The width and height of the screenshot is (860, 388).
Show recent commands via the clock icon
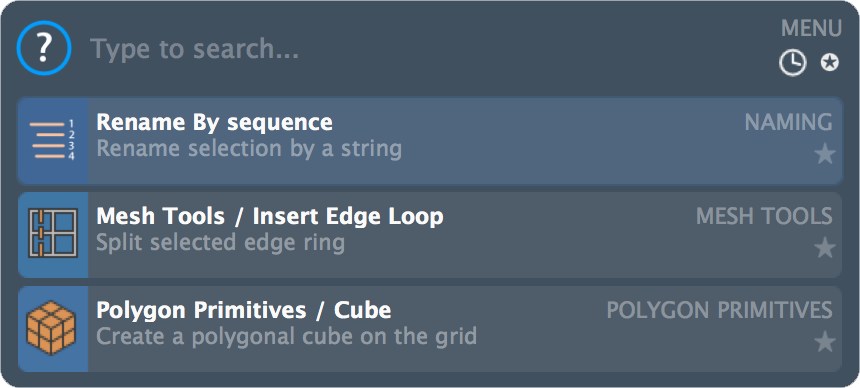[793, 63]
